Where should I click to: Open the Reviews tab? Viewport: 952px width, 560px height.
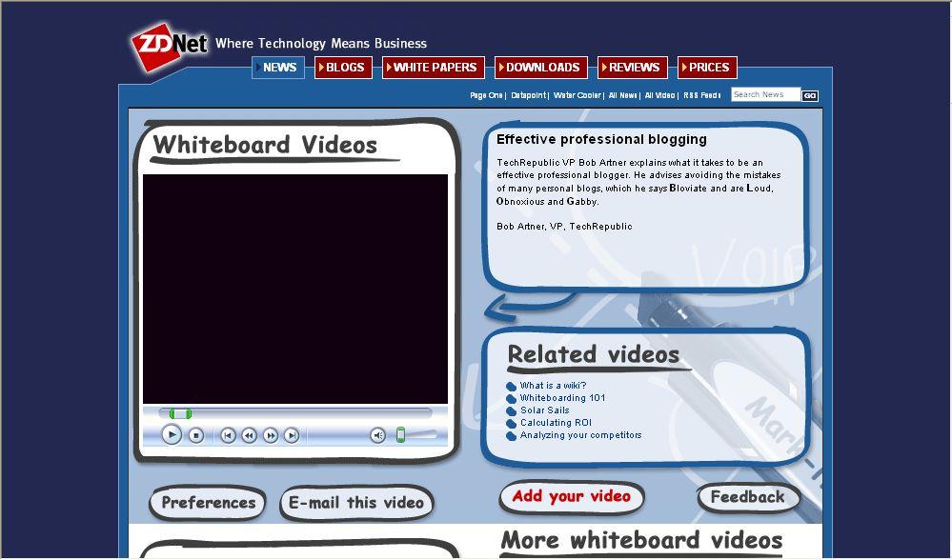633,68
